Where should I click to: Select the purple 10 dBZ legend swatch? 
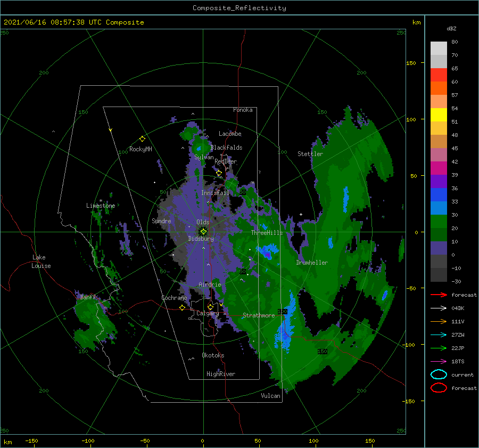point(439,248)
